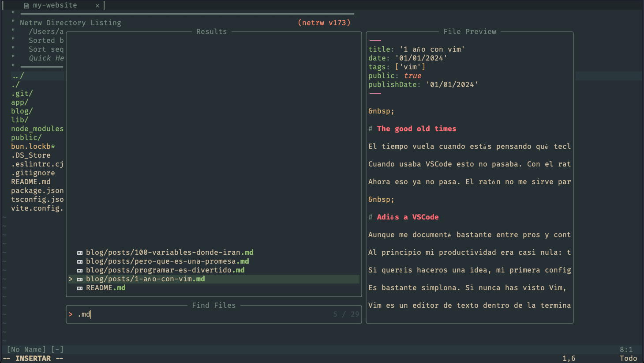Open bun.lockb file in listing

coord(33,147)
